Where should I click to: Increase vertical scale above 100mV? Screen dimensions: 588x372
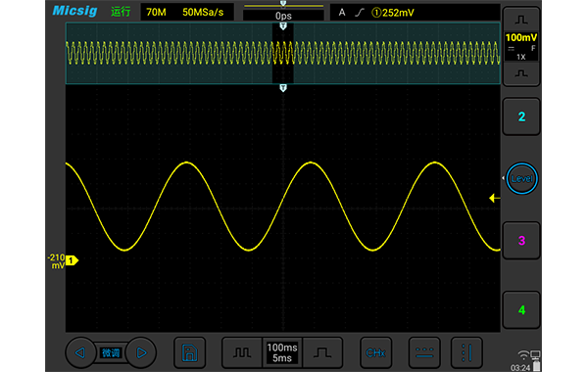521,20
